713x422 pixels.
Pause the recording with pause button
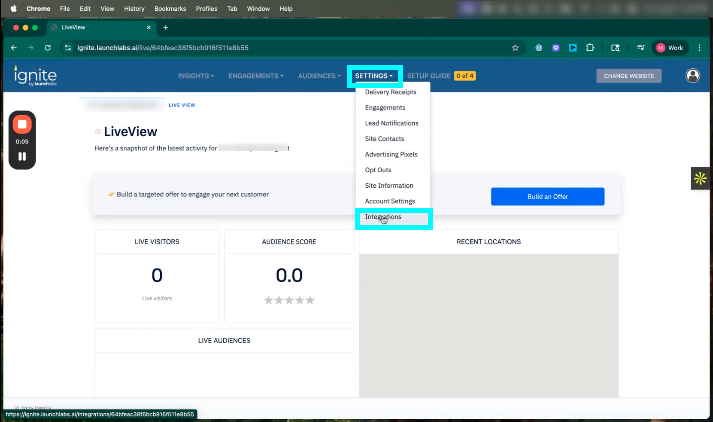click(x=23, y=157)
